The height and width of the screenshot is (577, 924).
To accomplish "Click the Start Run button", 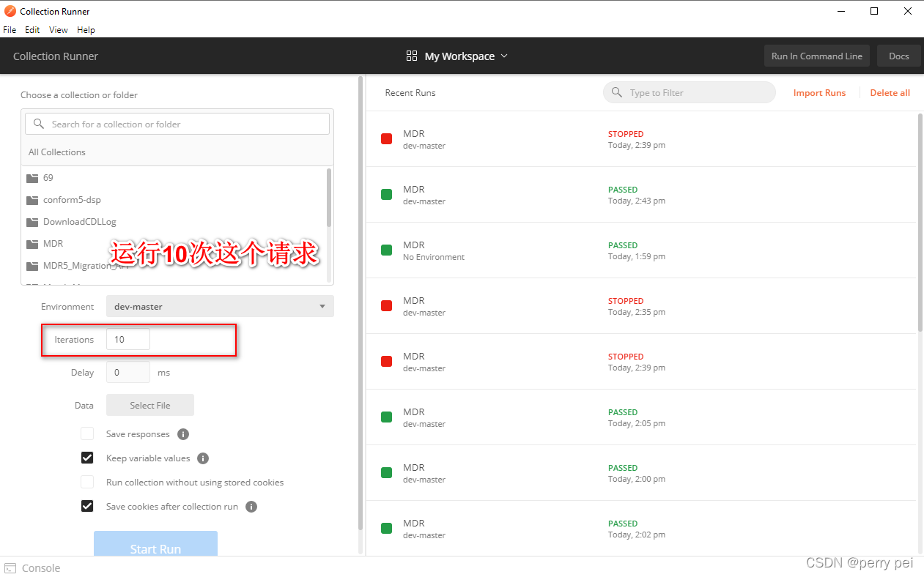I will [x=155, y=543].
